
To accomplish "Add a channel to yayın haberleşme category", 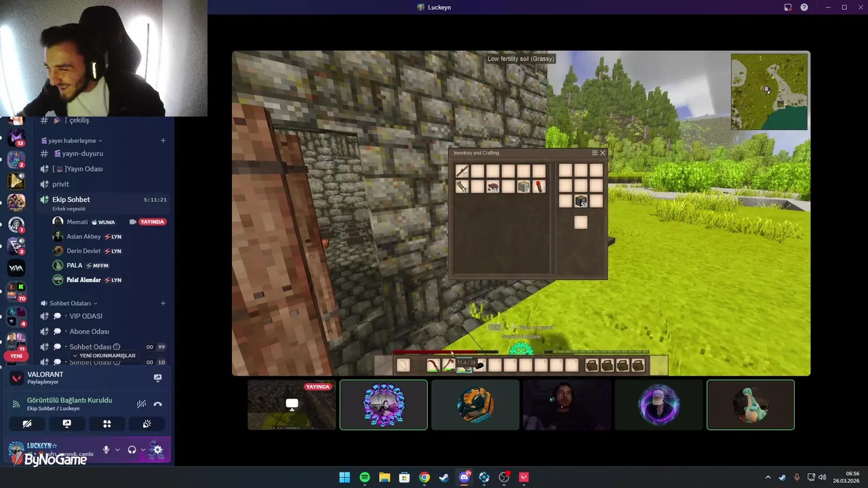I will (163, 140).
